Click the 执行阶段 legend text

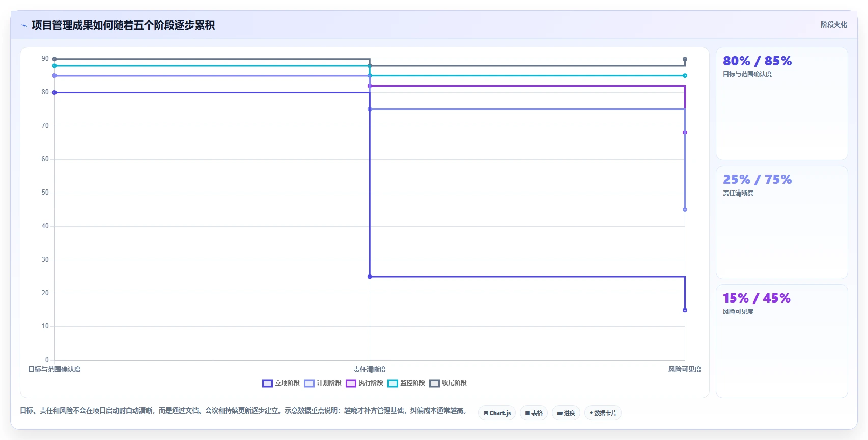pos(371,383)
